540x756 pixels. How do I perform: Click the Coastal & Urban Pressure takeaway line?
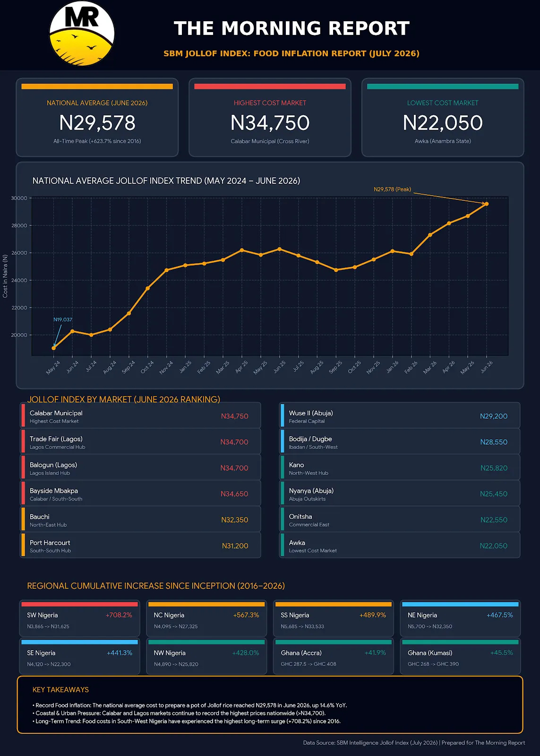pos(179,713)
